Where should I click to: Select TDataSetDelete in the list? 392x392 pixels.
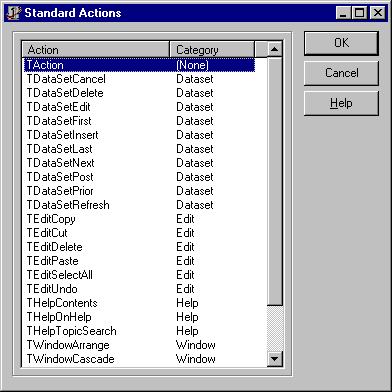(x=139, y=93)
